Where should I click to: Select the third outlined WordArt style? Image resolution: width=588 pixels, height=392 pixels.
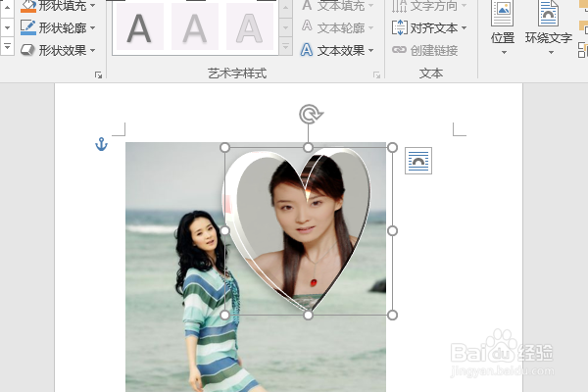(249, 27)
